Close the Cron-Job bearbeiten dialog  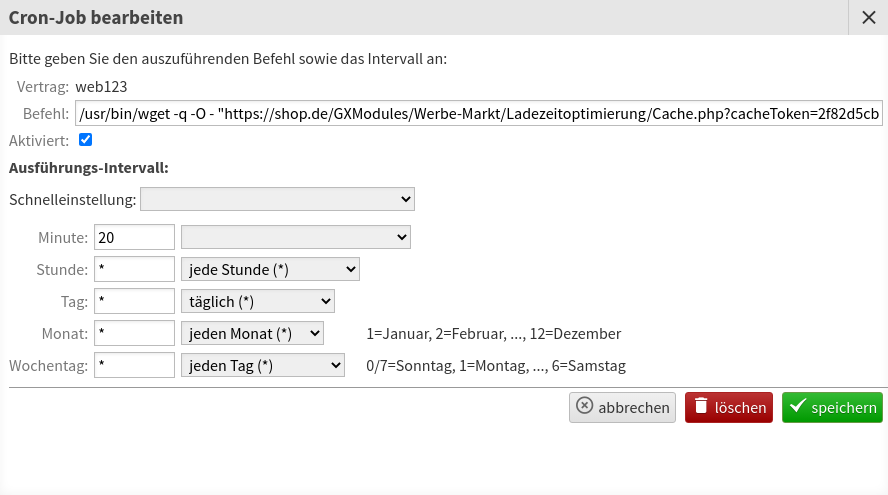tap(868, 18)
